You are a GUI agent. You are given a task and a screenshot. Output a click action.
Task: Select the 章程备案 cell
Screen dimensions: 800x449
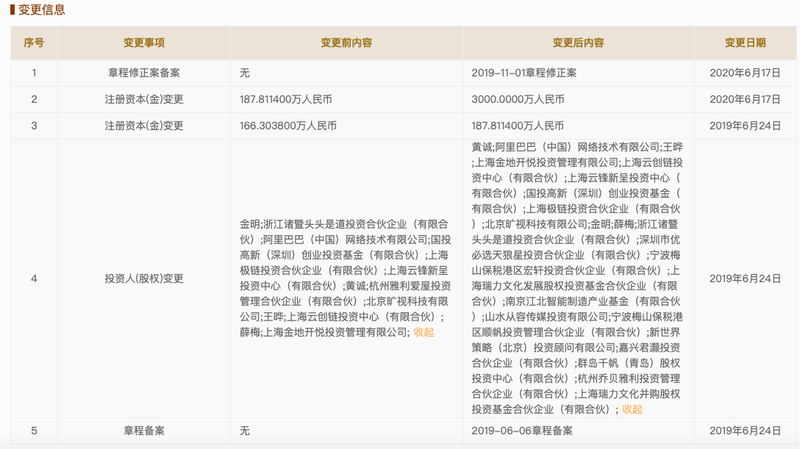144,431
